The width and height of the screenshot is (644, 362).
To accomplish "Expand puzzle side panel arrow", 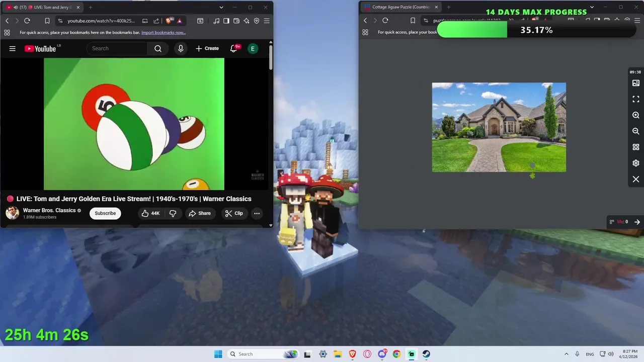I will (x=637, y=222).
